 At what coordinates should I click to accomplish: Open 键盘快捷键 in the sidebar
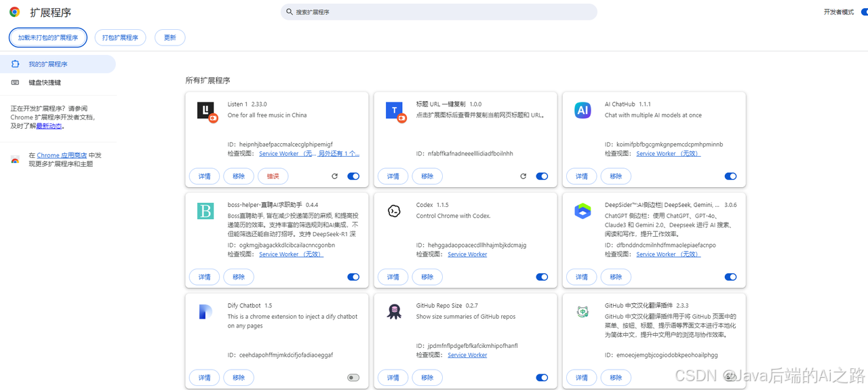(x=58, y=82)
